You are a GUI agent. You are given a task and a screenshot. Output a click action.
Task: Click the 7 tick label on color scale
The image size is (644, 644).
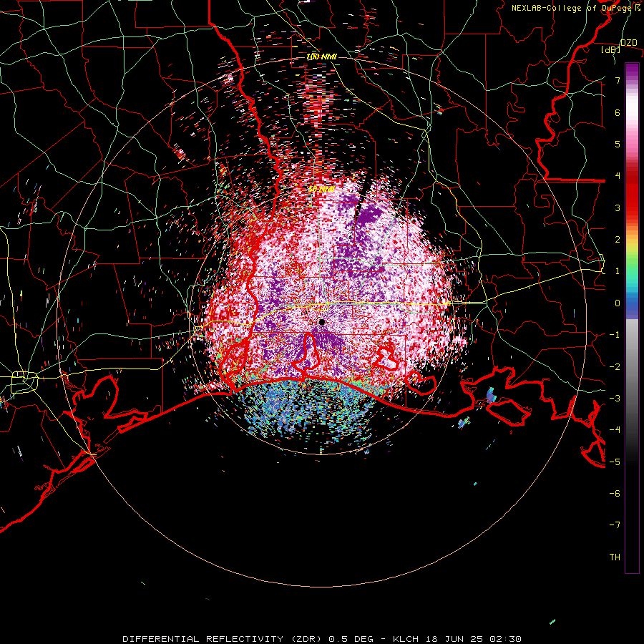click(x=618, y=80)
